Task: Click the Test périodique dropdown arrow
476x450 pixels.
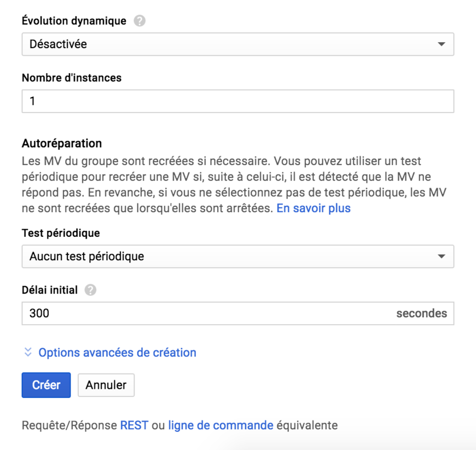Action: coord(442,256)
